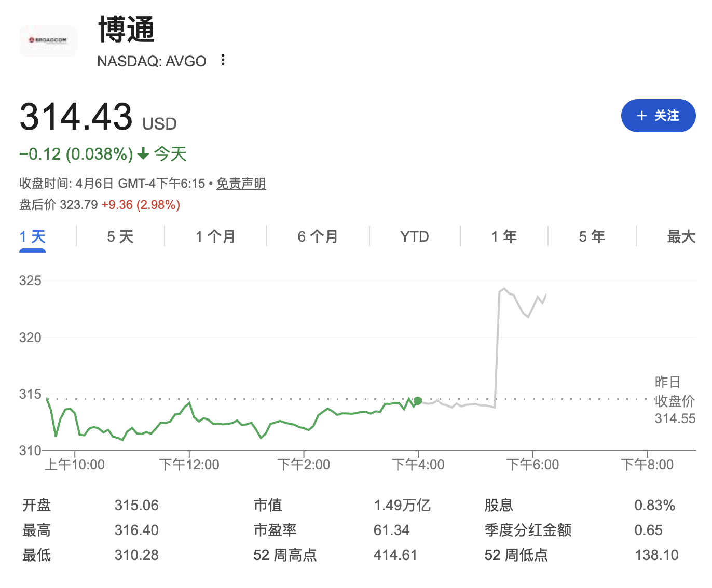
Task: Click the NASDAQ: AVGO ticker text
Action: pyautogui.click(x=152, y=61)
